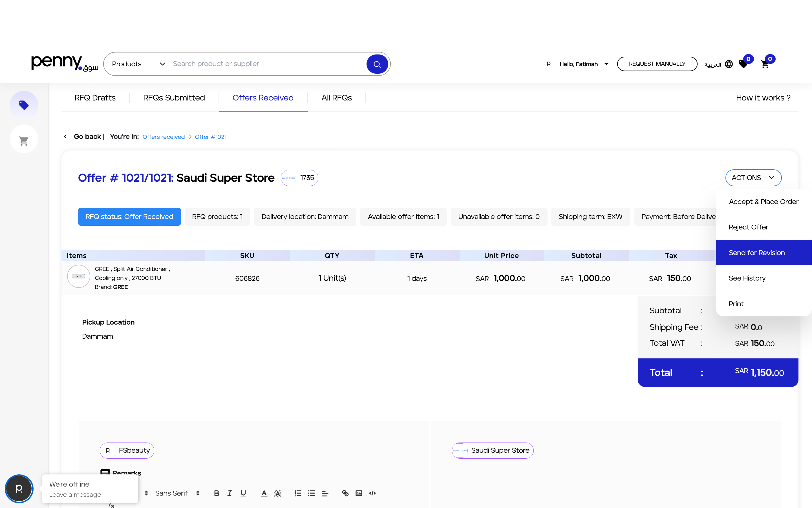Switch to RFQs Submitted tab

coord(174,98)
